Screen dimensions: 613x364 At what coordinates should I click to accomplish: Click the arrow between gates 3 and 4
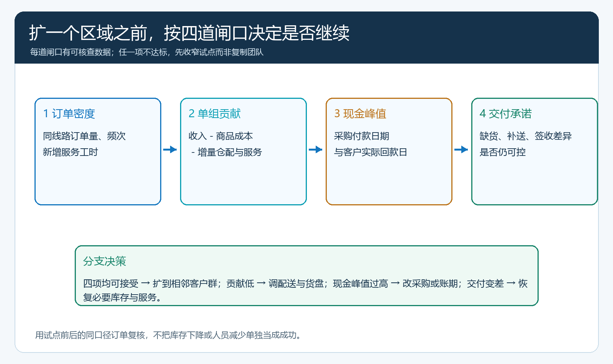[461, 149]
